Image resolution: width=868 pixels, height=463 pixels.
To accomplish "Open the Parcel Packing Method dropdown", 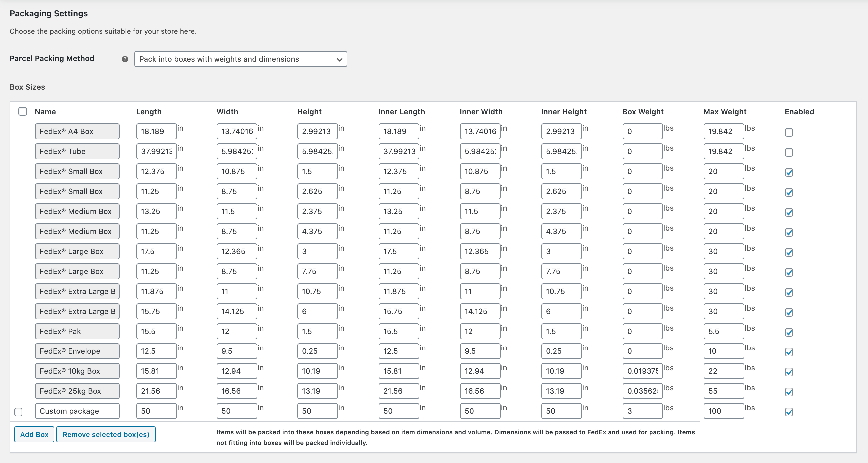I will pos(240,59).
